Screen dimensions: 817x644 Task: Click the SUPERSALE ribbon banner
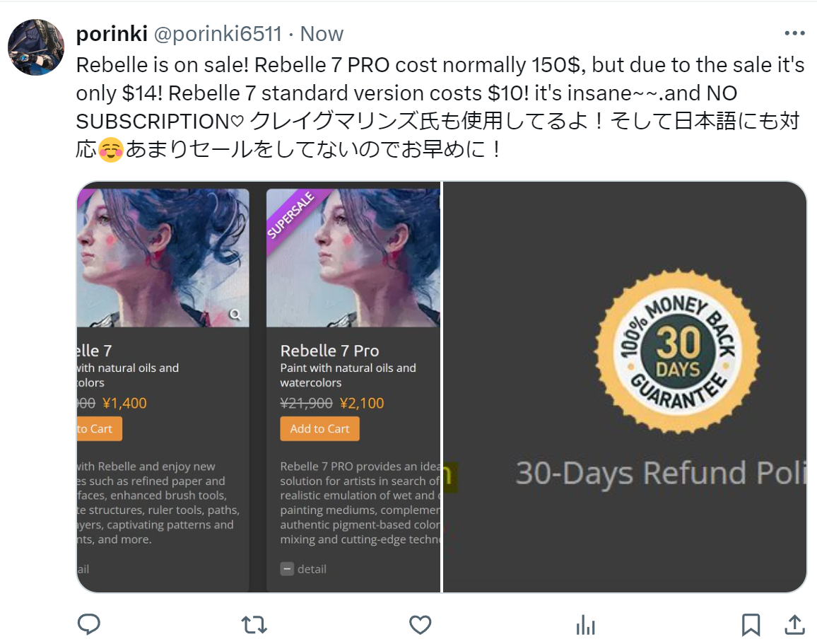pyautogui.click(x=290, y=215)
